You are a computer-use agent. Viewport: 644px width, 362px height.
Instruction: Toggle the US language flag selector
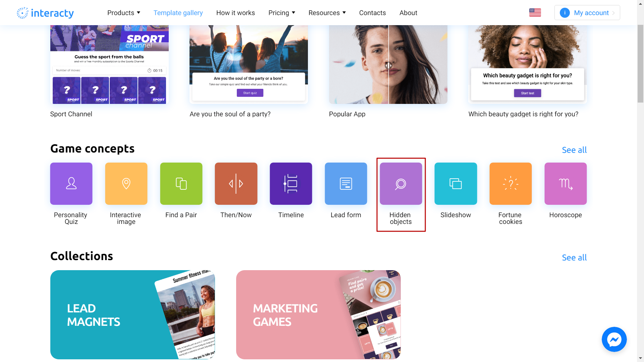coord(535,12)
